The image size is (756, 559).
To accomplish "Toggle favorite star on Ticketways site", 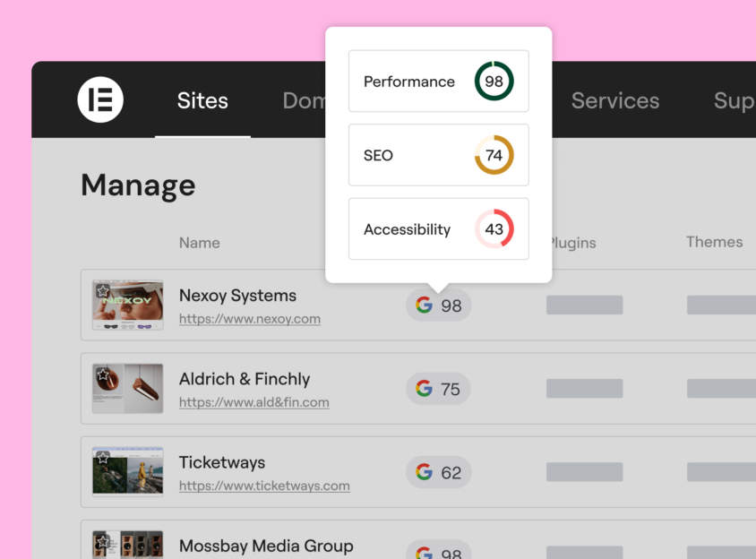I will 103,458.
